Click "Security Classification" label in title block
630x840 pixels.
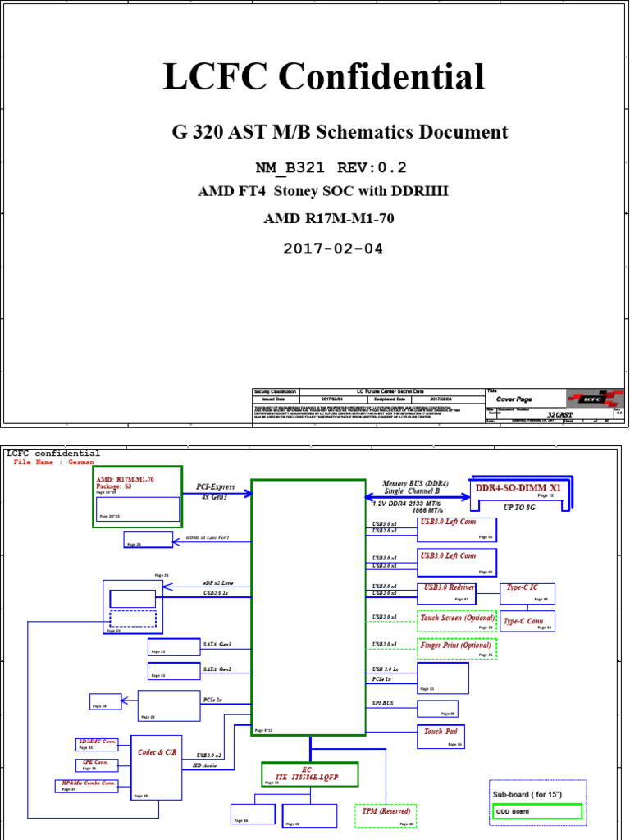point(275,391)
